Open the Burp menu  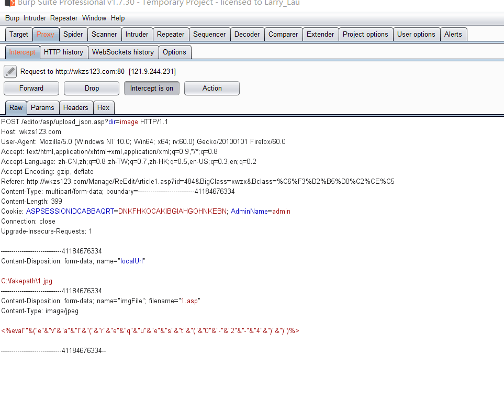[x=12, y=18]
